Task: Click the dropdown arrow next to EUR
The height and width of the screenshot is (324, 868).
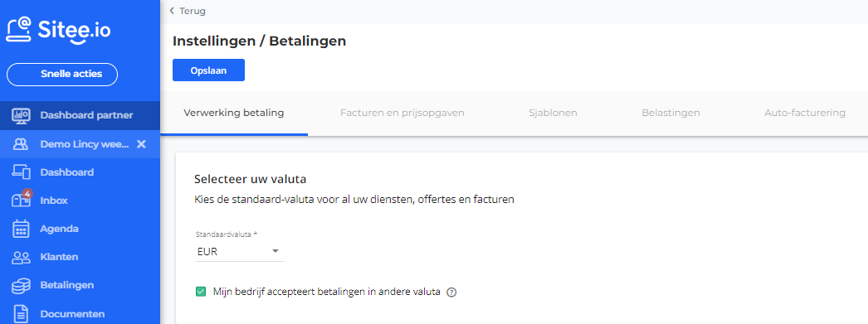Action: (276, 252)
